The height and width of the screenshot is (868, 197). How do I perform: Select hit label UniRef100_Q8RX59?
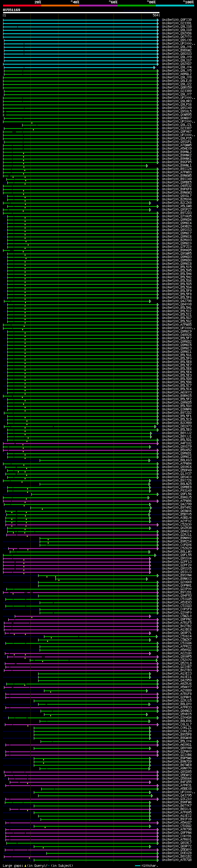(x=177, y=88)
